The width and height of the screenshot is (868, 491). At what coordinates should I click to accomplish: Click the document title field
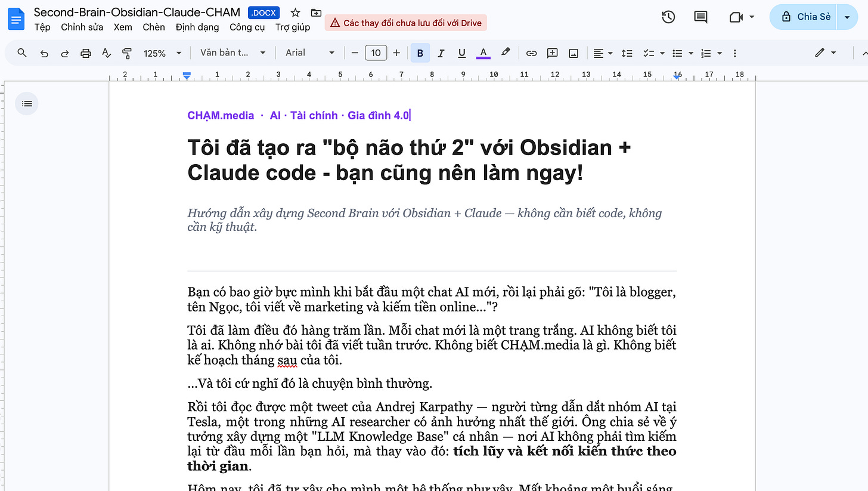137,12
